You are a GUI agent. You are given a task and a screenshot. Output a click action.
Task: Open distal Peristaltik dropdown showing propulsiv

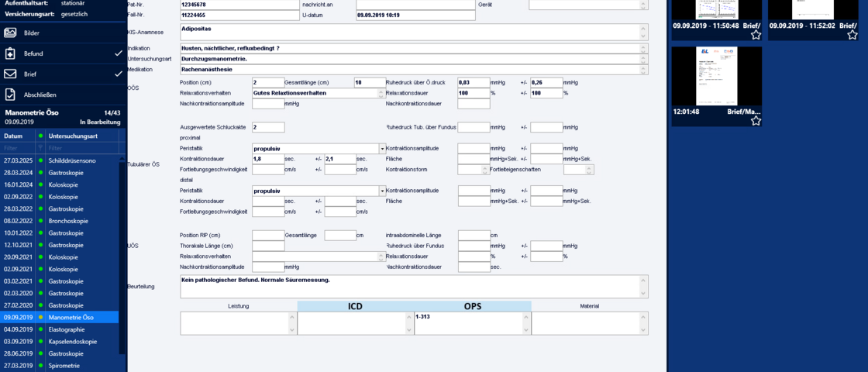[383, 191]
